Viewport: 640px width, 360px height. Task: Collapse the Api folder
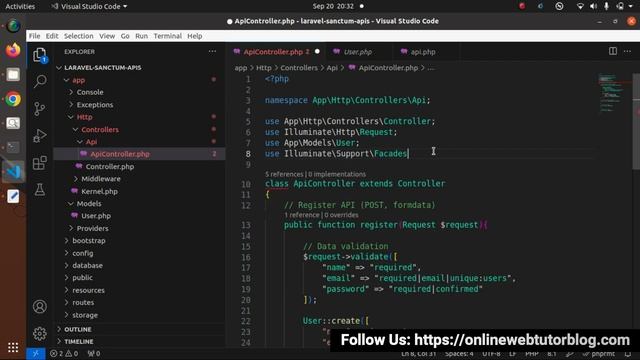coord(91,142)
